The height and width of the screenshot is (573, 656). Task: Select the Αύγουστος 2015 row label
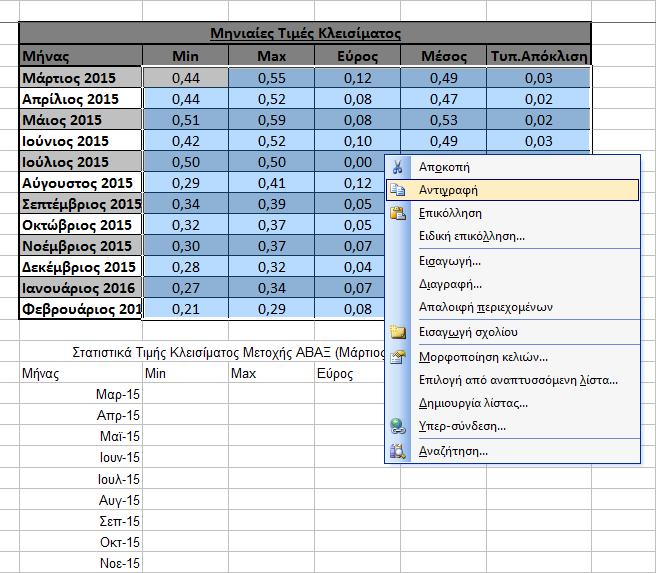click(x=81, y=183)
